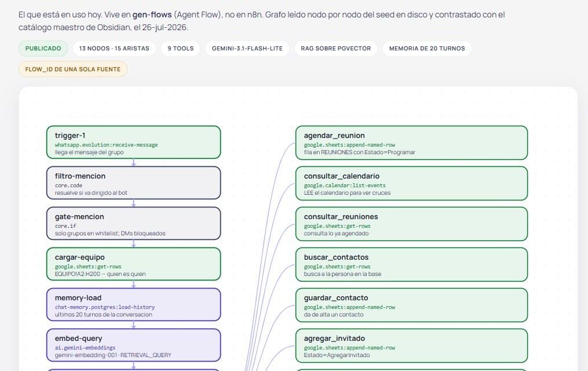Select the consultar_calendario tool node
This screenshot has height=371, width=588.
click(411, 183)
